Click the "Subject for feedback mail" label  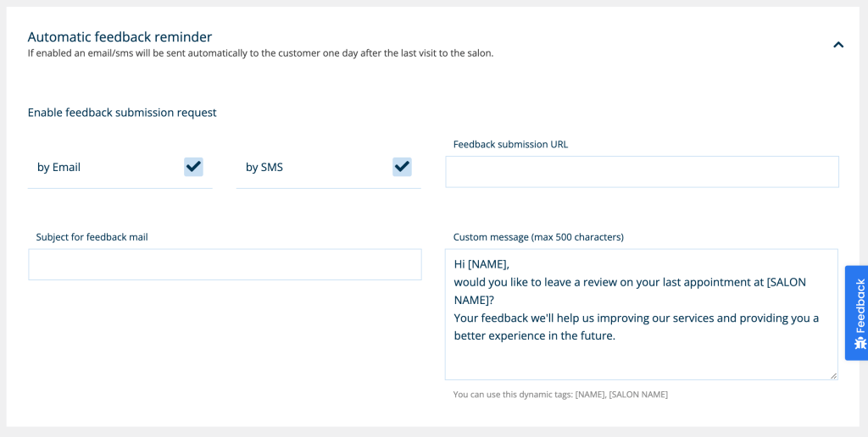(92, 237)
